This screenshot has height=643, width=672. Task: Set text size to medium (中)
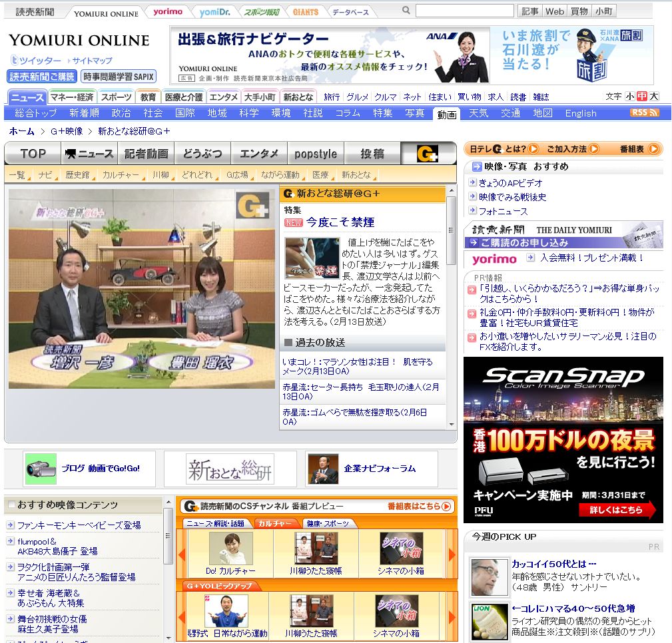click(641, 97)
